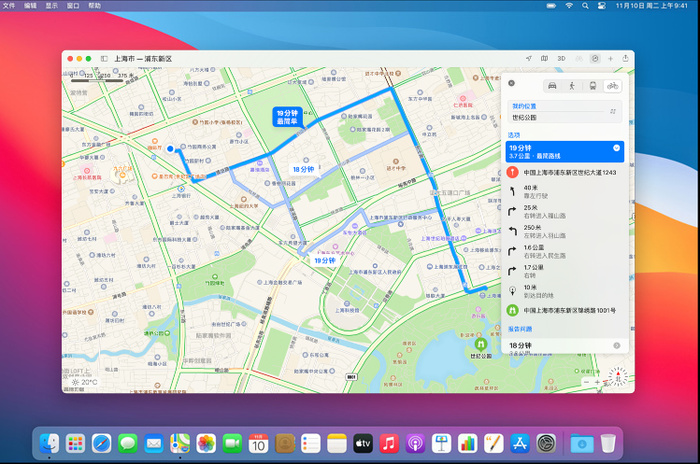Open the 选项 route options
Image resolution: width=700 pixels, height=464 pixels.
514,133
